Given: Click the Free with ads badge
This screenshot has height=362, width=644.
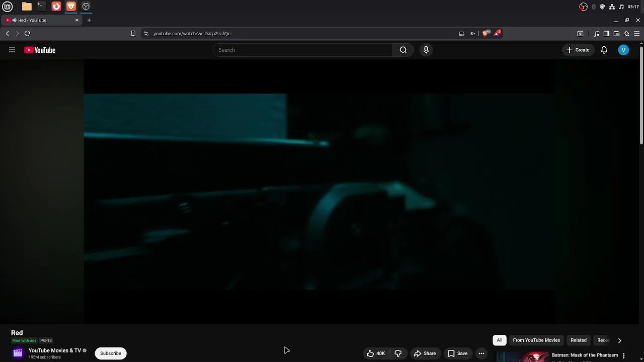Looking at the screenshot, I should (24, 340).
